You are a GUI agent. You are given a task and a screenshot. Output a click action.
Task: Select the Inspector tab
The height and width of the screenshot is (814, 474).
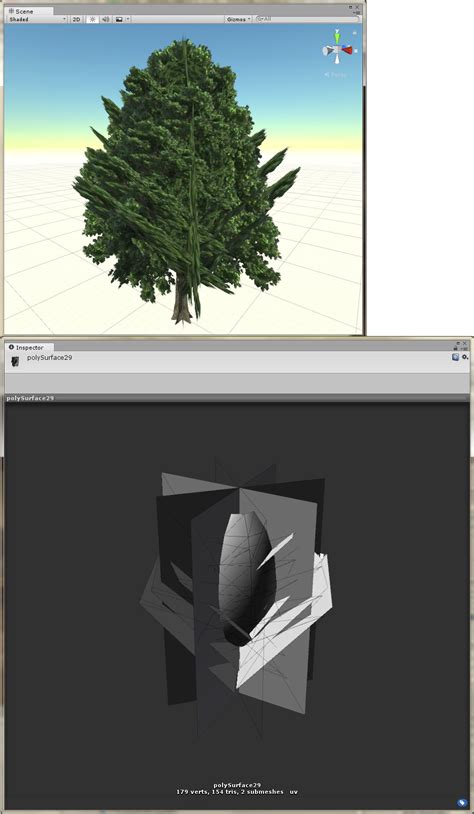click(25, 347)
